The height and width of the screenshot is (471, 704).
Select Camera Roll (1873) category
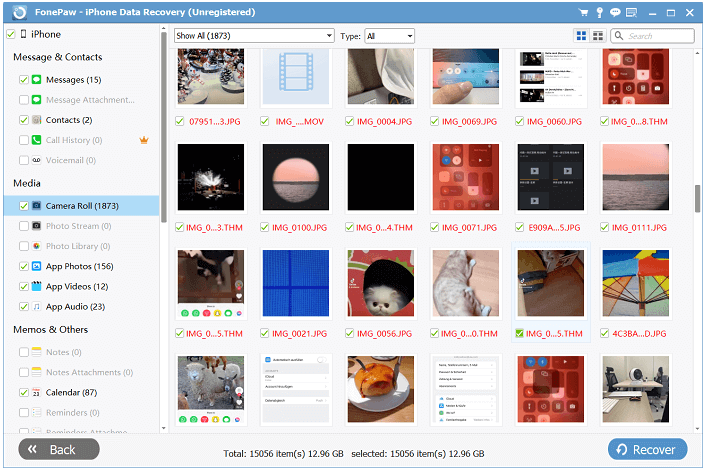point(82,206)
